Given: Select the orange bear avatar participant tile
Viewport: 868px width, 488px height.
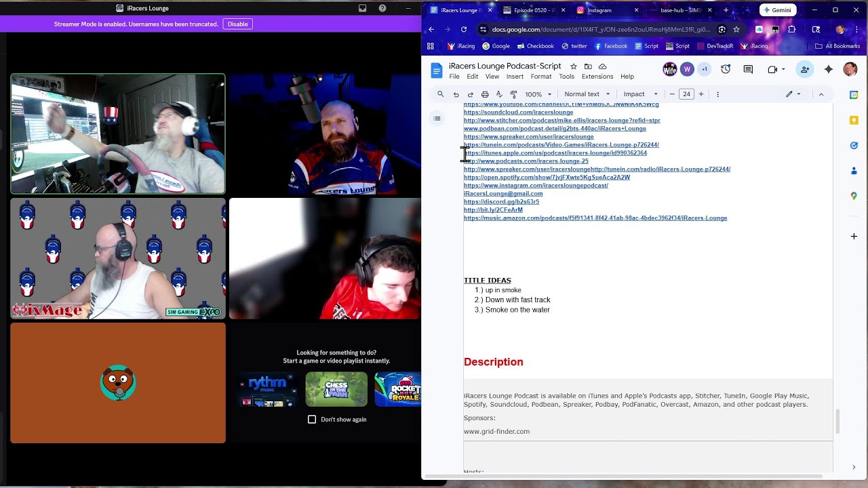Looking at the screenshot, I should pyautogui.click(x=118, y=383).
